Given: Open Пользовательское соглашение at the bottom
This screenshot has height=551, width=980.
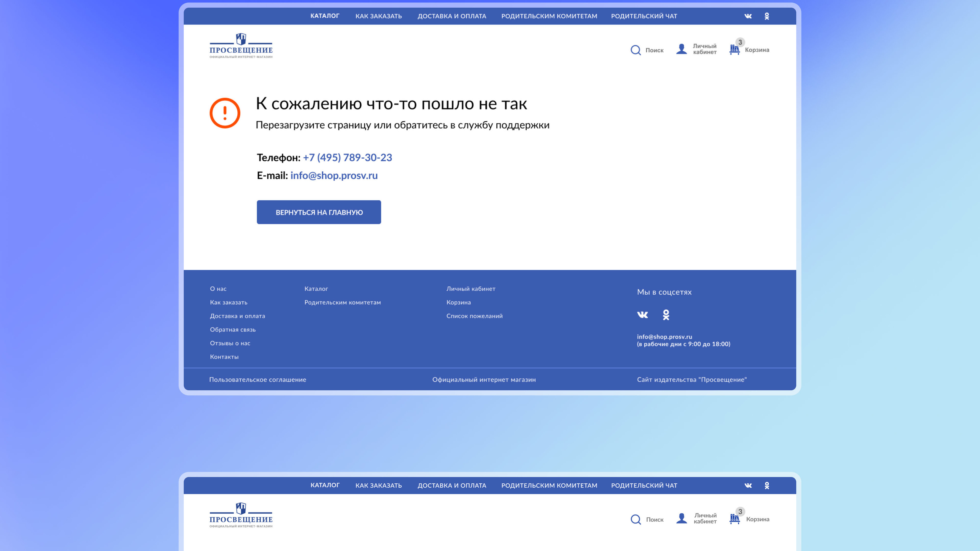Looking at the screenshot, I should coord(258,379).
